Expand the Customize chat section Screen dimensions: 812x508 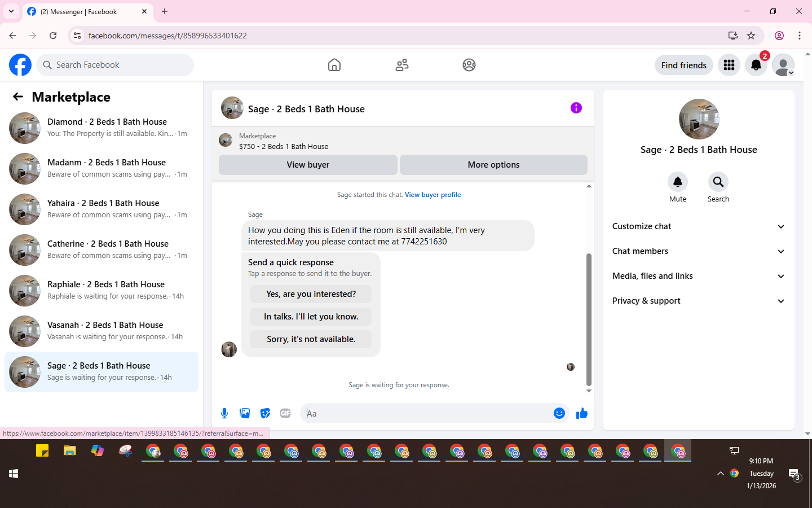pos(699,226)
